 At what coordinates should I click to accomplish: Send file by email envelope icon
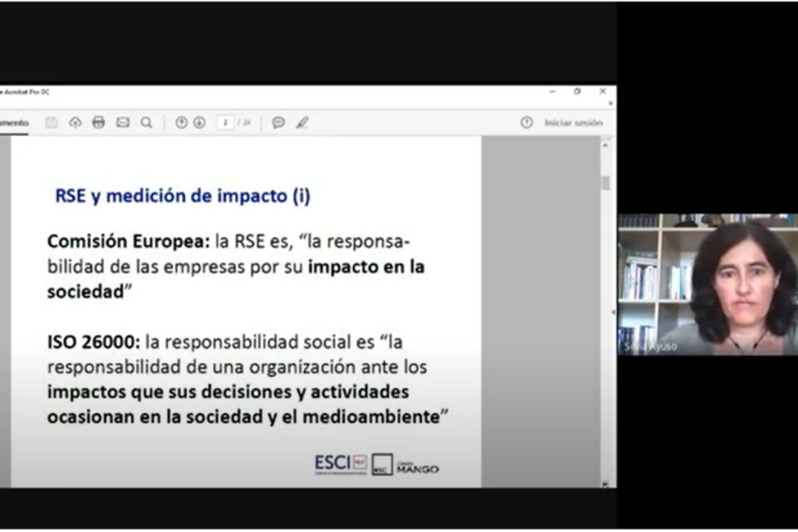[122, 122]
